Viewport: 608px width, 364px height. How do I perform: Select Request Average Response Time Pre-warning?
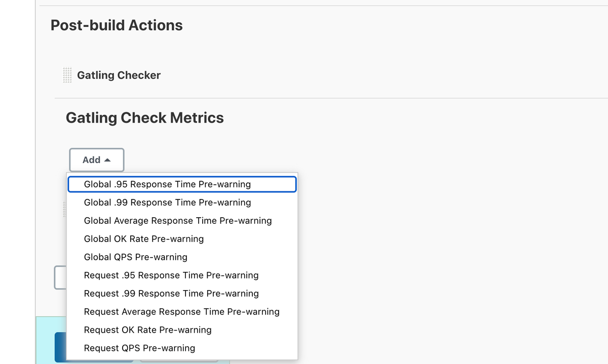pos(182,312)
